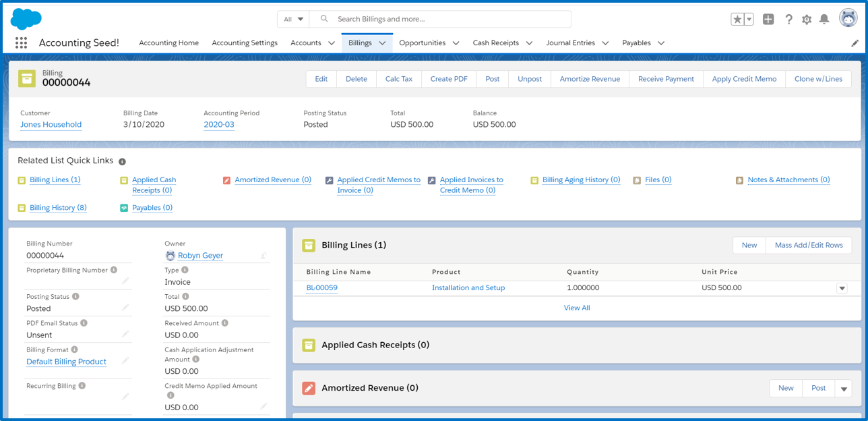Expand the Accounts tab chevron
This screenshot has width=868, height=421.
(x=332, y=43)
